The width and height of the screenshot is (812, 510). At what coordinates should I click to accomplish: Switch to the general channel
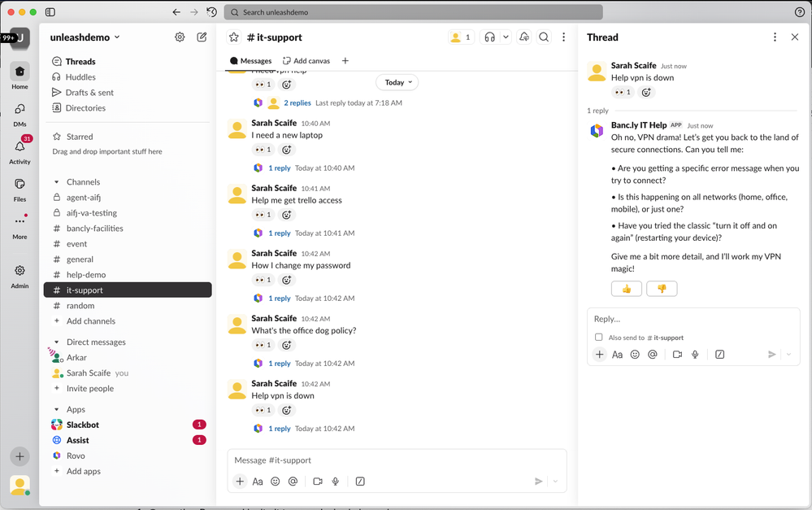coord(79,259)
